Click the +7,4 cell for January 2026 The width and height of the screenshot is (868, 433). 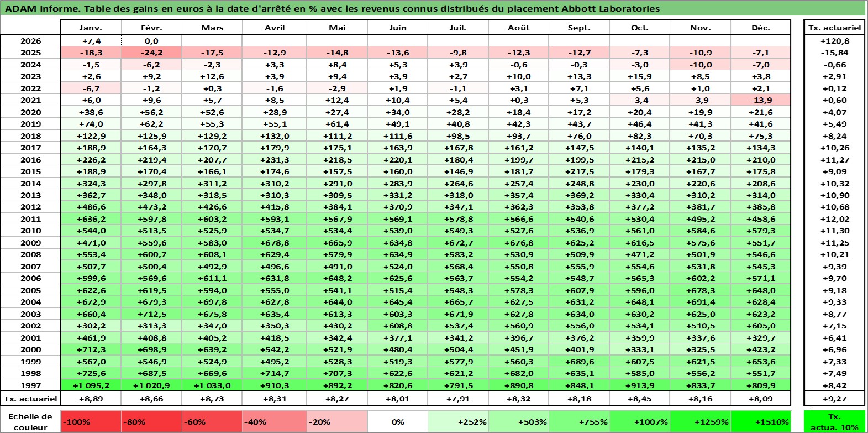91,41
